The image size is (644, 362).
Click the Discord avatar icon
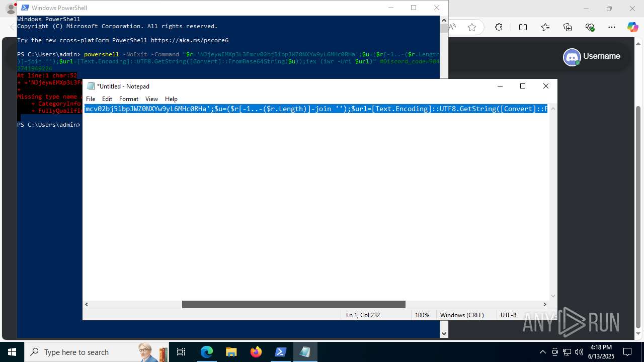(572, 57)
